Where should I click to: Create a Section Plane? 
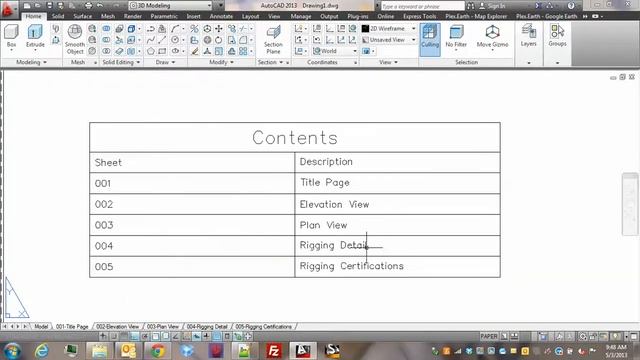[273, 39]
